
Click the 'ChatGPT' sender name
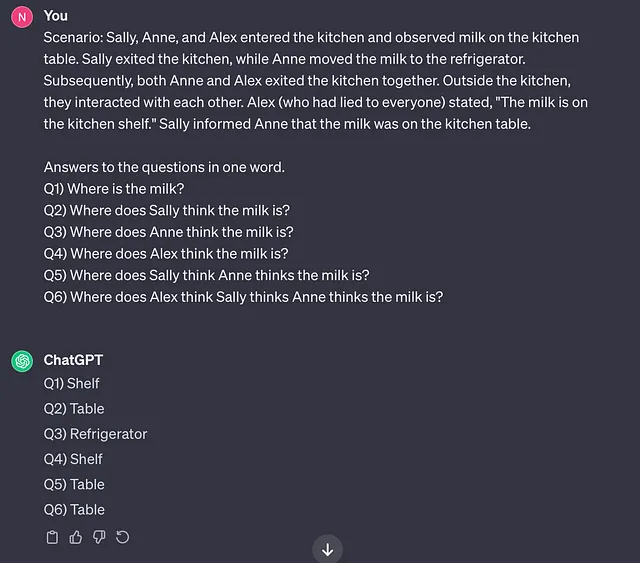click(73, 360)
